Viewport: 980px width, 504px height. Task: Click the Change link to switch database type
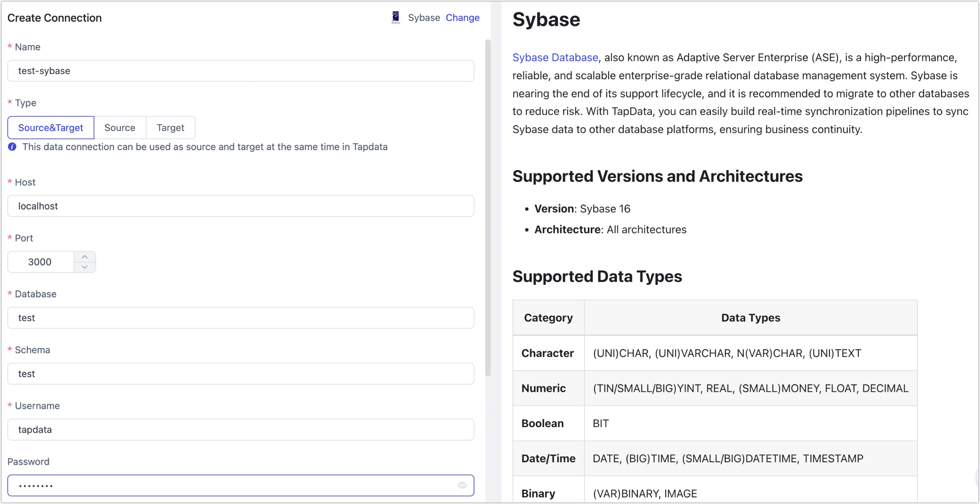click(x=462, y=18)
